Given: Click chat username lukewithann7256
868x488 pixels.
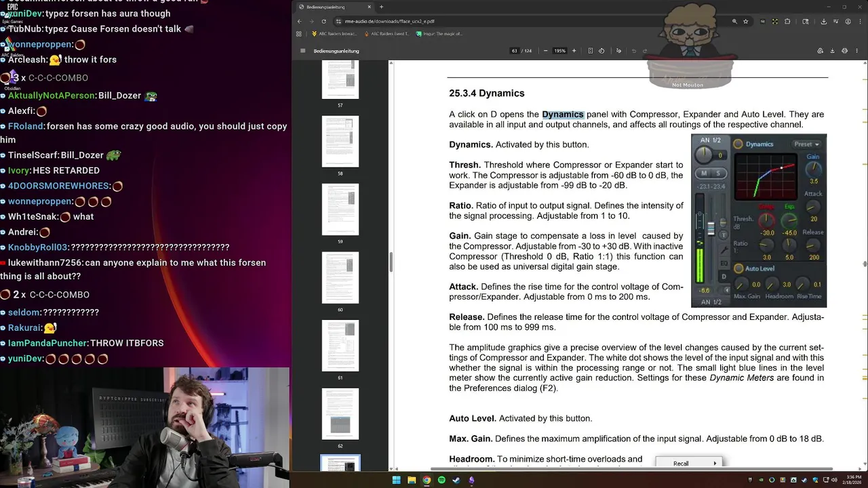Looking at the screenshot, I should (45, 262).
